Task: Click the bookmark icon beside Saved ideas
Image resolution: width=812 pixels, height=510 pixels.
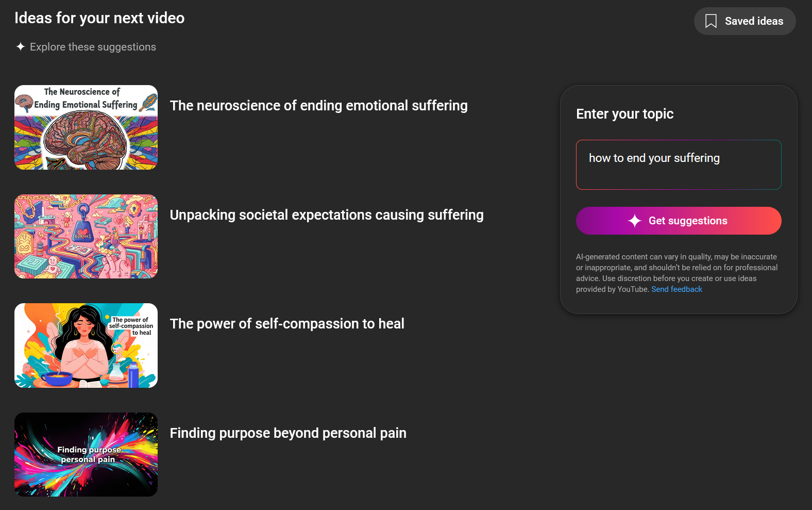Action: pos(711,21)
